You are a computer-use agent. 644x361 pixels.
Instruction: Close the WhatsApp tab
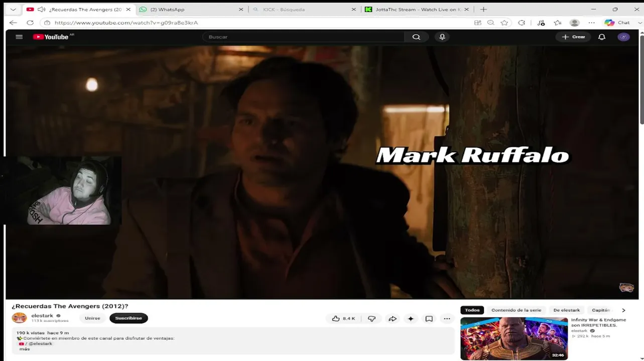[241, 10]
